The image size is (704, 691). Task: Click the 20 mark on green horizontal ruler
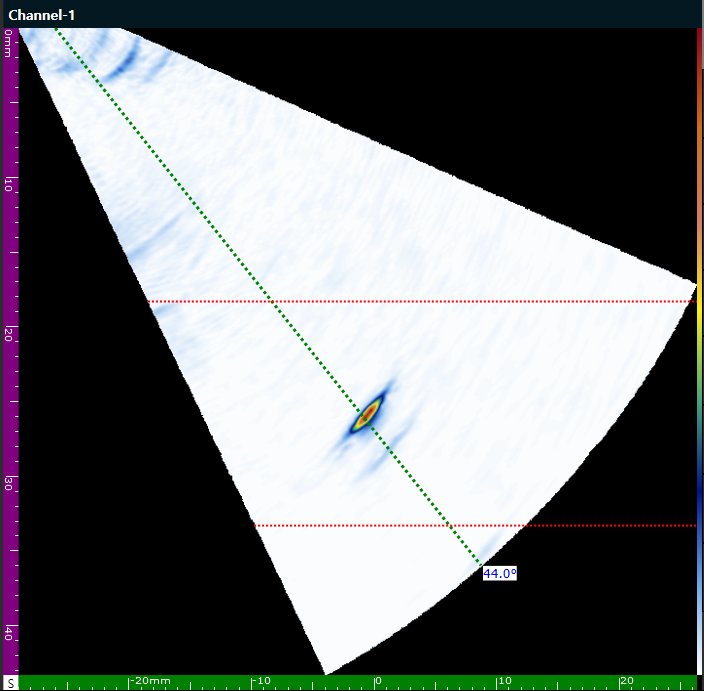tap(627, 681)
